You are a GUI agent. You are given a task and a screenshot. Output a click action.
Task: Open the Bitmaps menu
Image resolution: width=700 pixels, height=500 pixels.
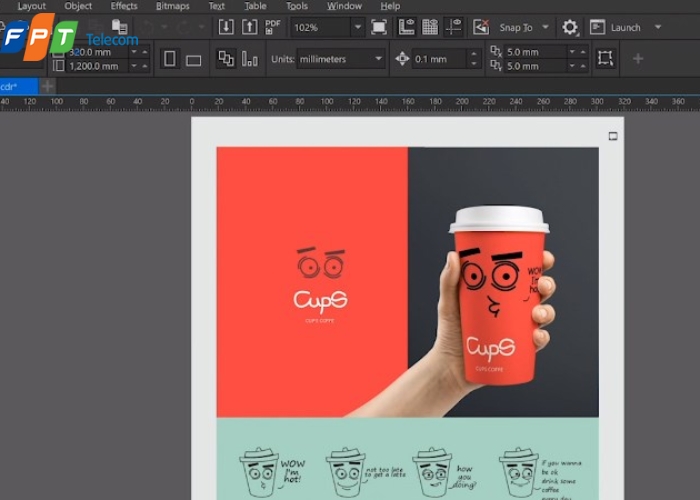point(173,6)
